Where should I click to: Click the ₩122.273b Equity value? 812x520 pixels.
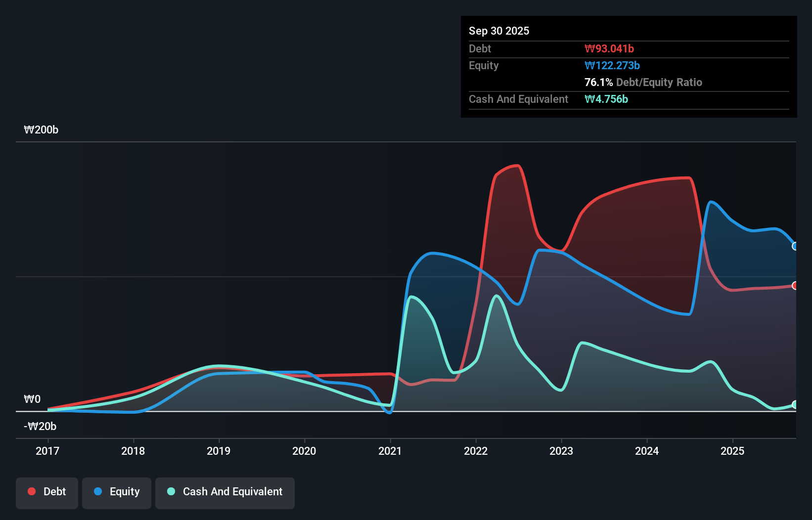click(x=612, y=65)
